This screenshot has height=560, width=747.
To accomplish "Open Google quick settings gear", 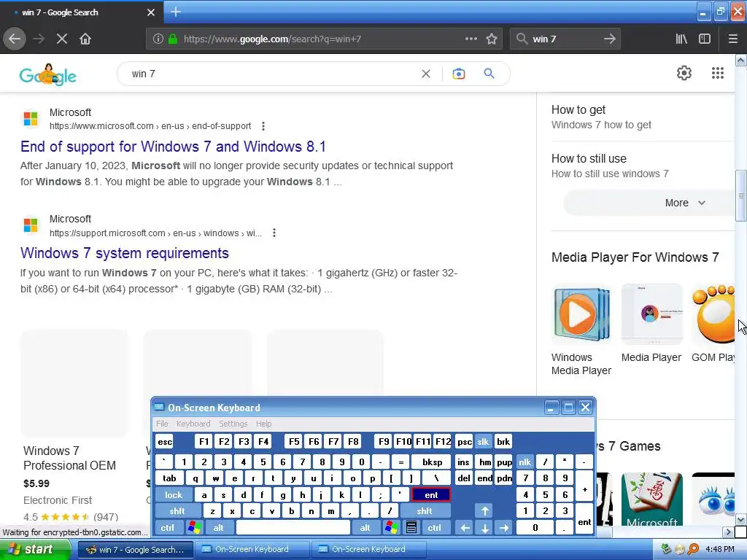I will tap(684, 73).
